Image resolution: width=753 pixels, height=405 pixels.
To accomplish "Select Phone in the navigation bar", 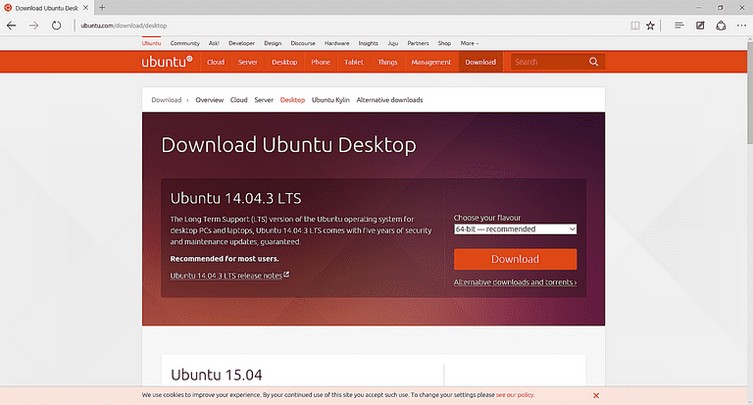I will (x=320, y=62).
